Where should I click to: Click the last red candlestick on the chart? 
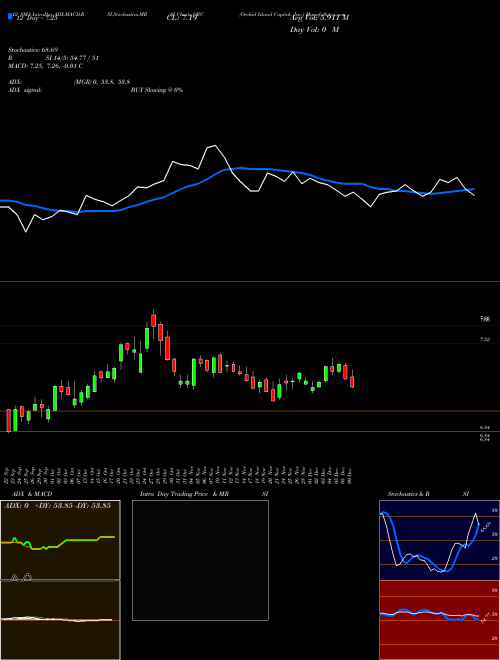tap(352, 382)
